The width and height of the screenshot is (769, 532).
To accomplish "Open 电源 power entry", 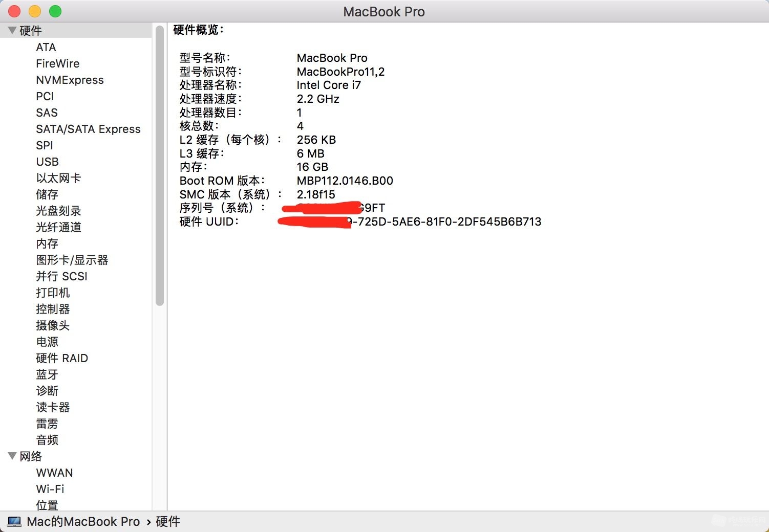I will (47, 342).
